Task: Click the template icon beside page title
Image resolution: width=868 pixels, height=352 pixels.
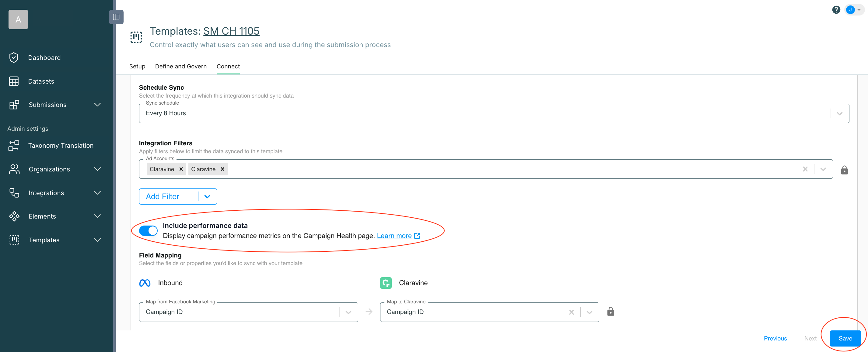Action: click(x=136, y=37)
